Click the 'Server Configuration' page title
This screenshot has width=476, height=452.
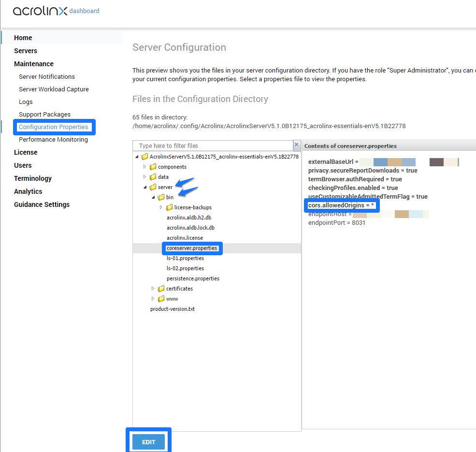(x=179, y=47)
